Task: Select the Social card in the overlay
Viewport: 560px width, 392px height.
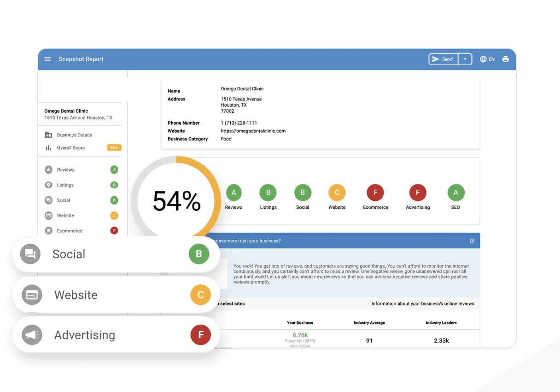Action: coord(115,254)
